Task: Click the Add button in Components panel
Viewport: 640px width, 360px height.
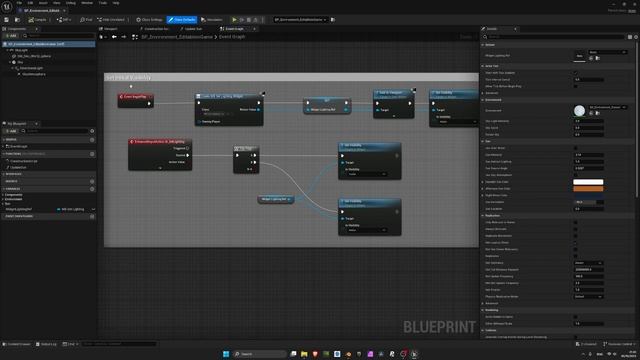Action: click(11, 36)
